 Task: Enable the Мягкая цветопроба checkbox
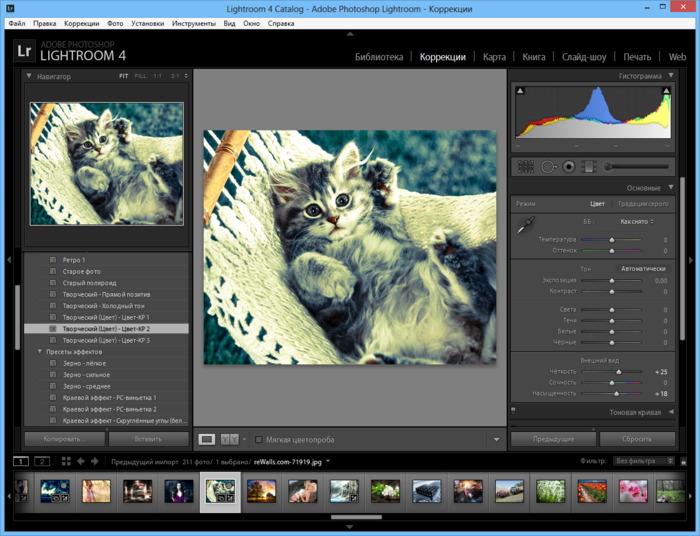[x=259, y=439]
